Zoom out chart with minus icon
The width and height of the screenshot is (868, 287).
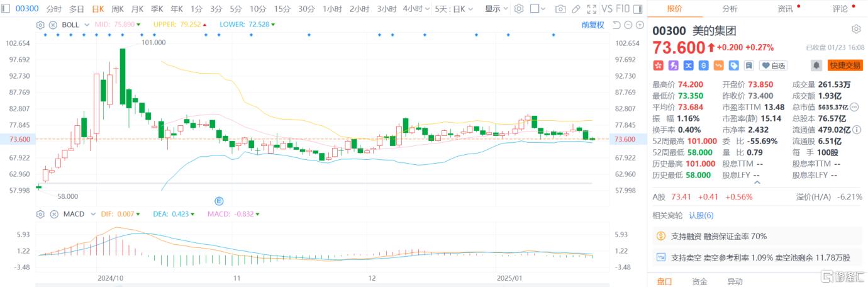click(x=628, y=25)
